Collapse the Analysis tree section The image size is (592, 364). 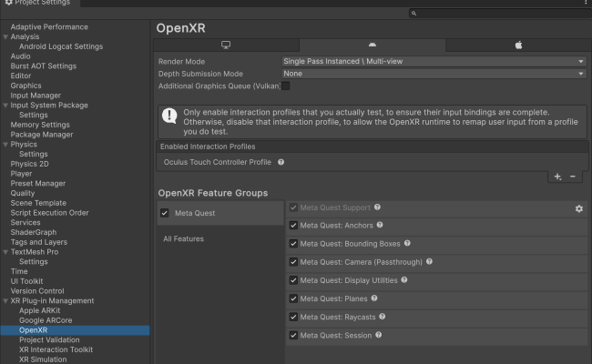coord(5,37)
